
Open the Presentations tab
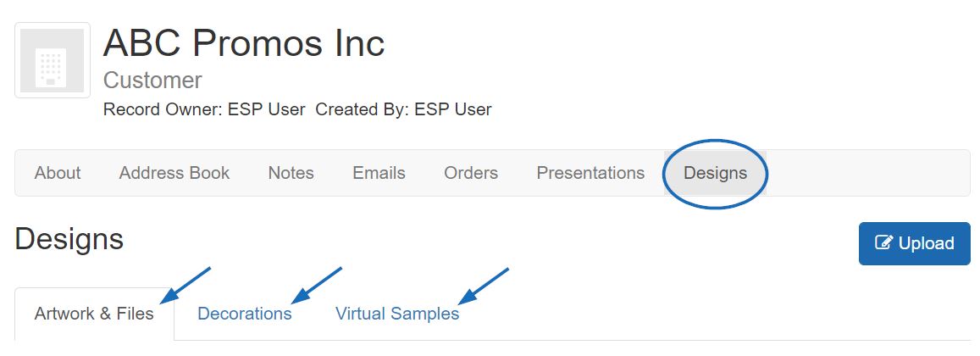[590, 173]
